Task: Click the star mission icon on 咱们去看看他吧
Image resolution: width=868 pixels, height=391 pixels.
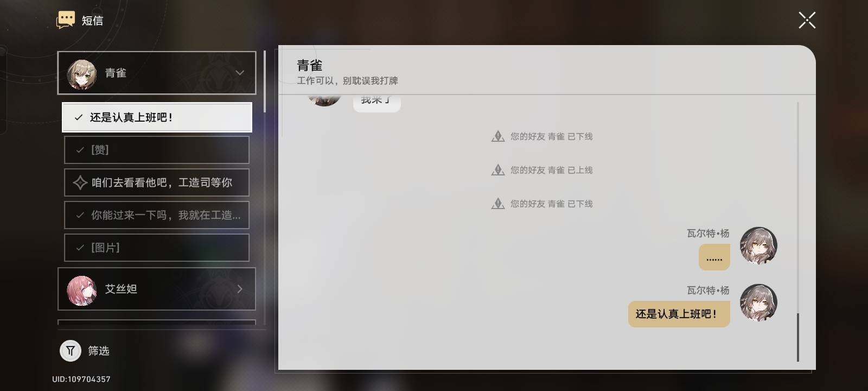Action: tap(80, 182)
